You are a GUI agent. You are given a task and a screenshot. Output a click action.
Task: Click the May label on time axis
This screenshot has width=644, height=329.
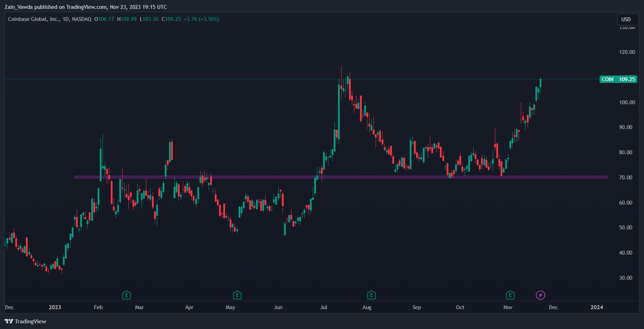tap(230, 307)
